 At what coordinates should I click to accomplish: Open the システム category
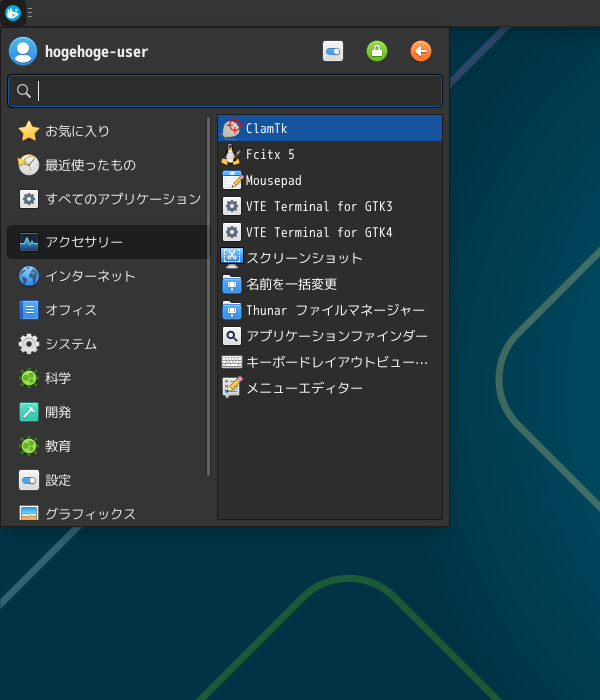tap(70, 344)
